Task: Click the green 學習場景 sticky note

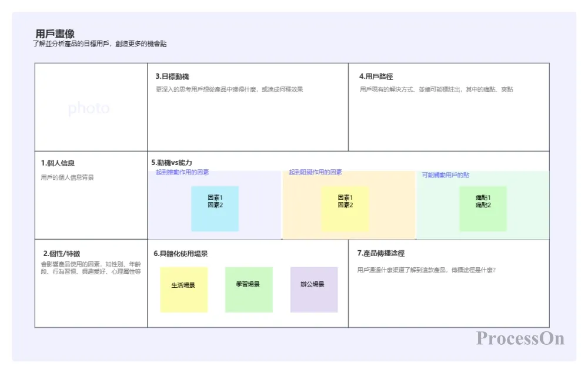Action: (249, 290)
